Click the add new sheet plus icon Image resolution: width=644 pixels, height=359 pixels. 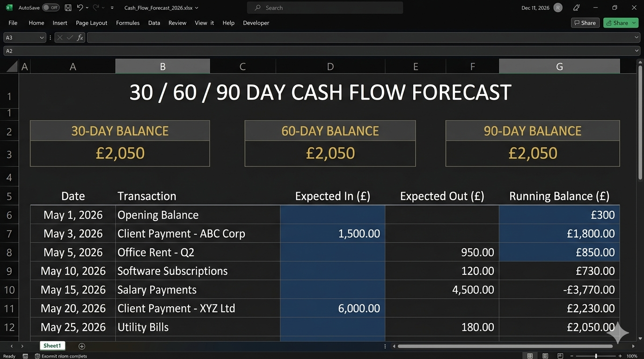coord(82,346)
